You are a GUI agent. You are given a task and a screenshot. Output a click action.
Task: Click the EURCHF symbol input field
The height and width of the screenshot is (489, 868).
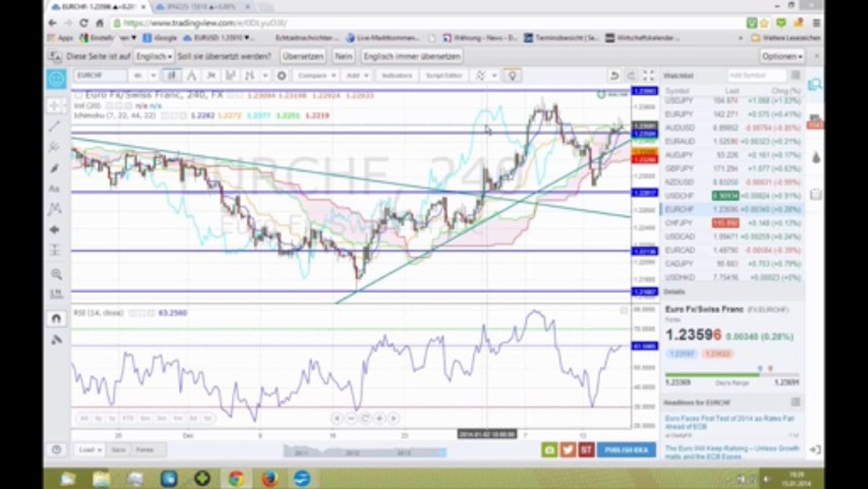[x=100, y=75]
